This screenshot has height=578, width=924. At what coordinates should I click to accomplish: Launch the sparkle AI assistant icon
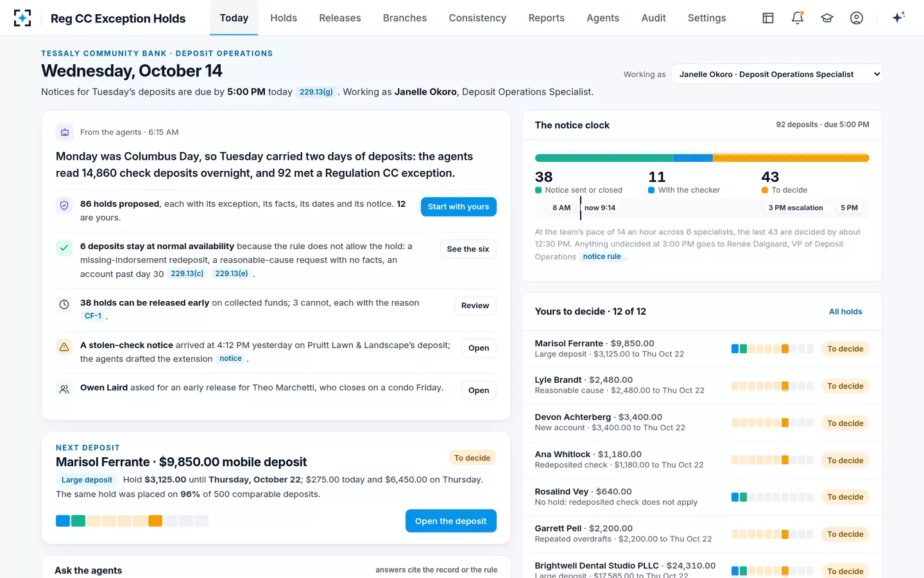tap(898, 17)
